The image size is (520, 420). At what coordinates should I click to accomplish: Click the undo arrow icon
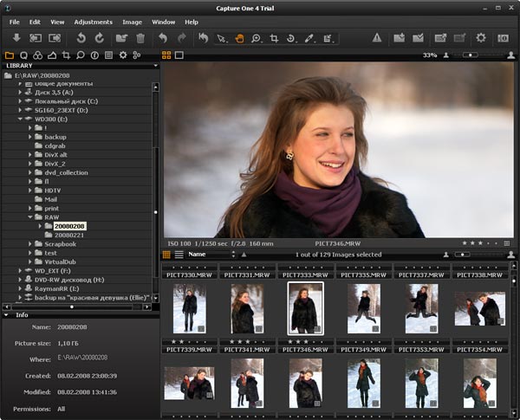[x=163, y=38]
